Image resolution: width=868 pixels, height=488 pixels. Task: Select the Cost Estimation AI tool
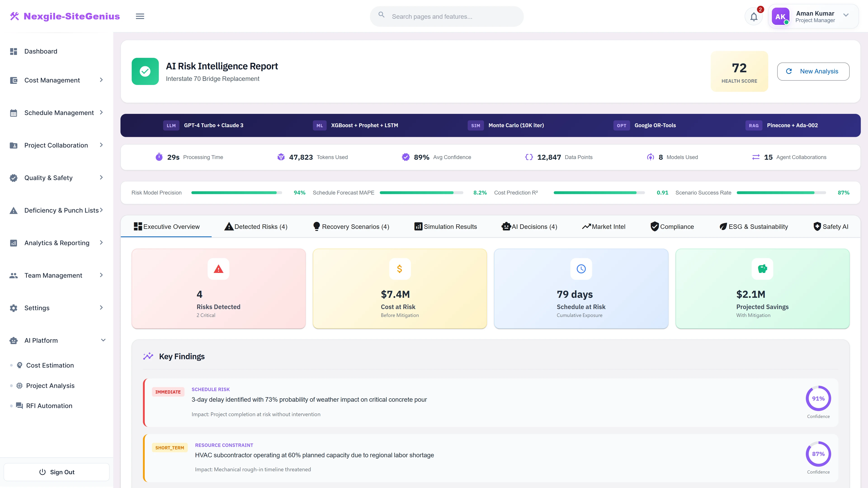50,365
